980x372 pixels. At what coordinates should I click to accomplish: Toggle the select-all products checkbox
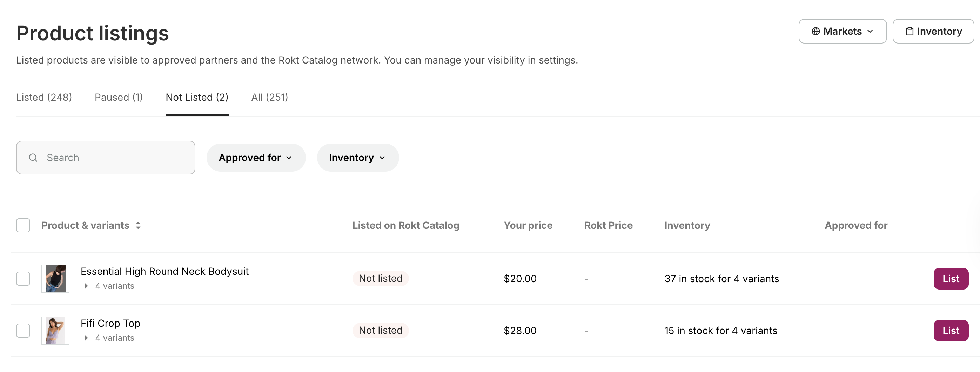(23, 225)
